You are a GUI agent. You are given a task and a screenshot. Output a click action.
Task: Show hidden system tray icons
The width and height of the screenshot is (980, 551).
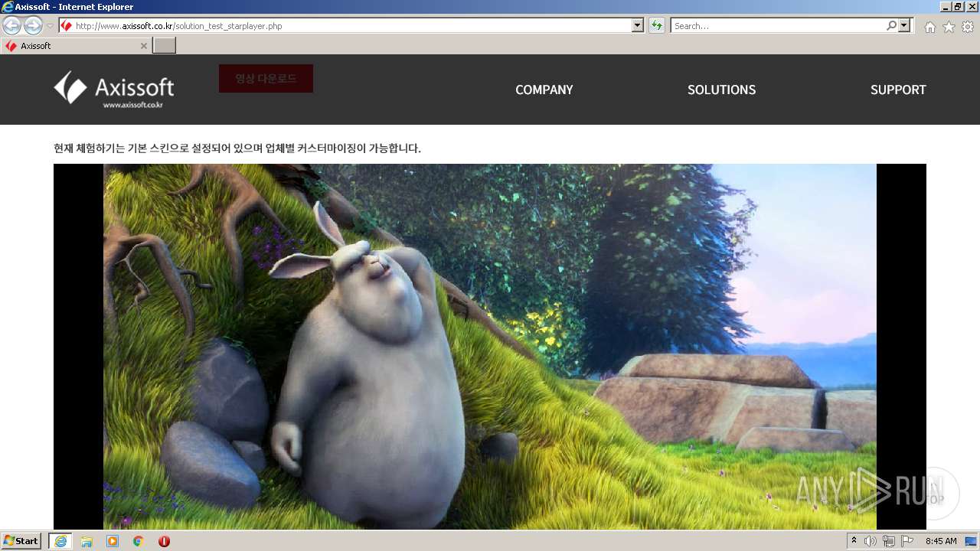854,540
